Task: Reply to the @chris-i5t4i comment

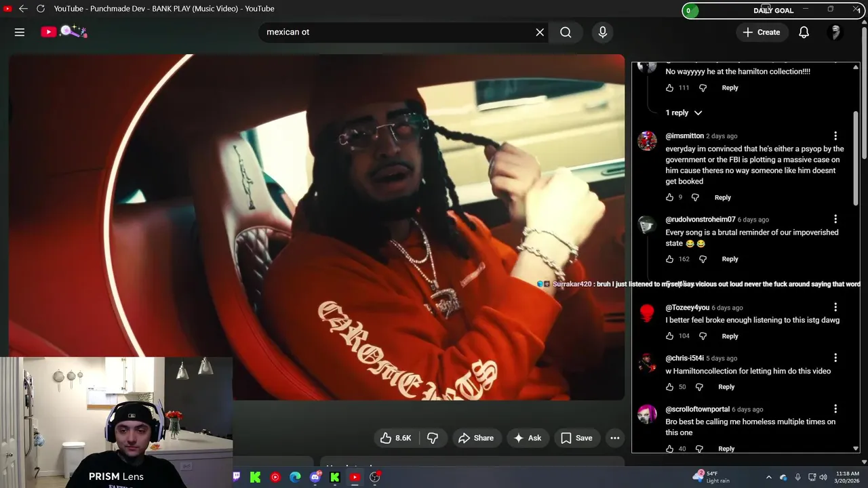Action: pyautogui.click(x=726, y=387)
